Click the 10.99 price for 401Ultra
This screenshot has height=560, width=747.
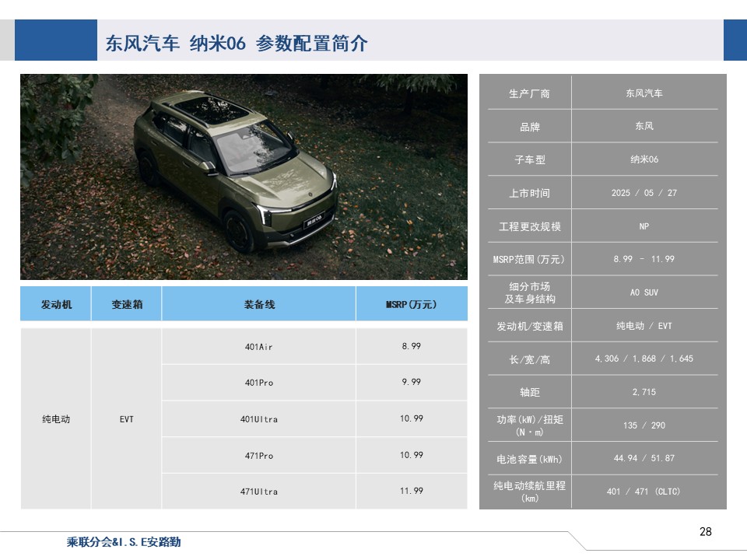(412, 418)
